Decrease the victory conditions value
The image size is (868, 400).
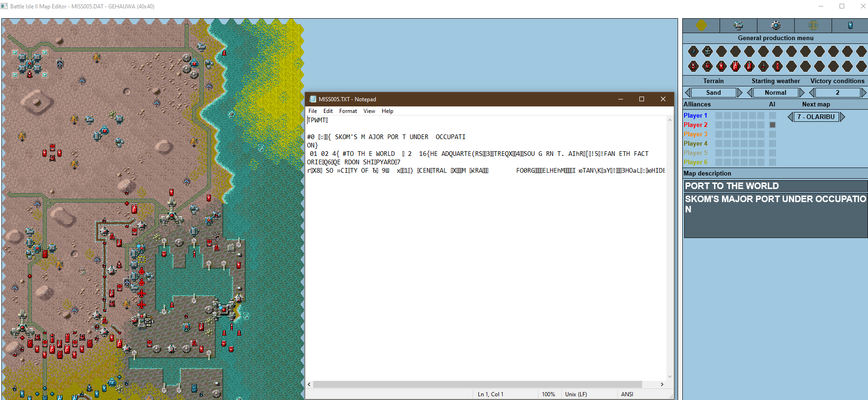tap(812, 92)
